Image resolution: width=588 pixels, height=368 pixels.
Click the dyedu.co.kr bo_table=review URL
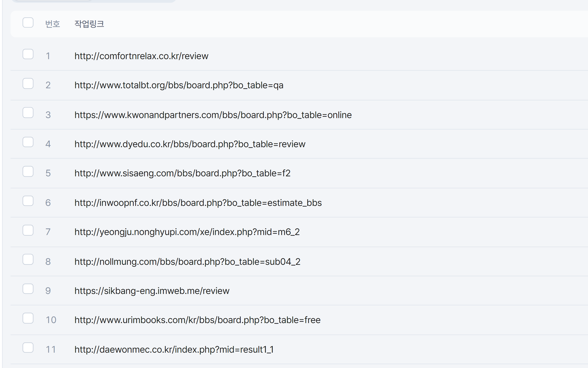pos(190,144)
